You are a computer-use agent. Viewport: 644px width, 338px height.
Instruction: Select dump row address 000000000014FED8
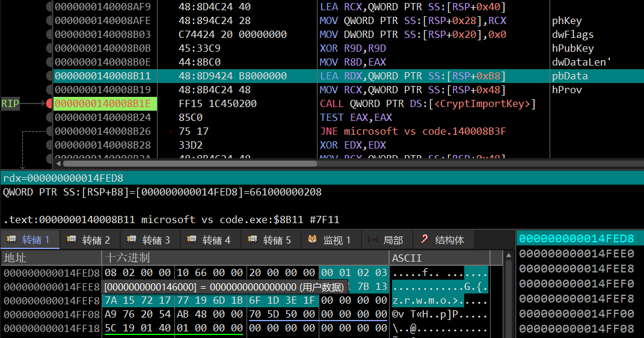tap(51, 272)
